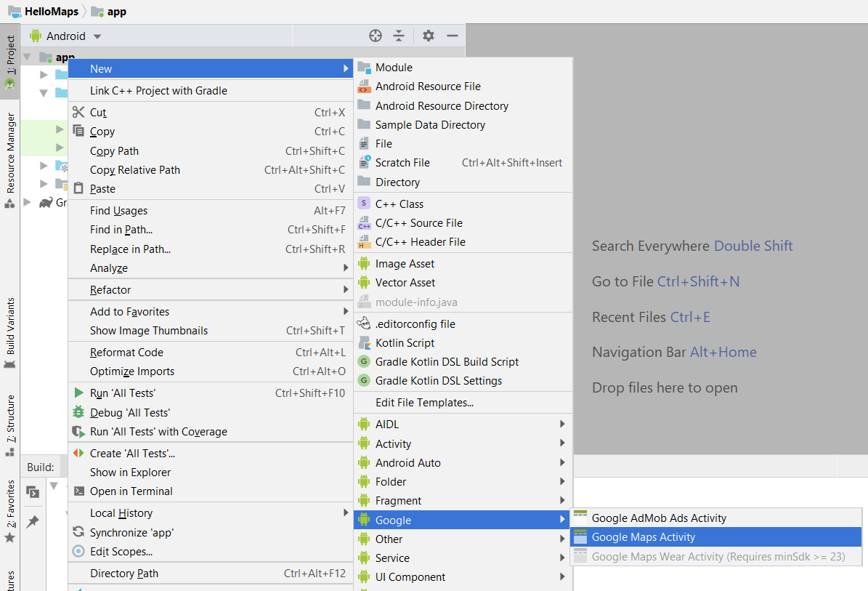Screen dimensions: 868x591
Task: Select Copy Relative Path
Action: click(x=211, y=169)
